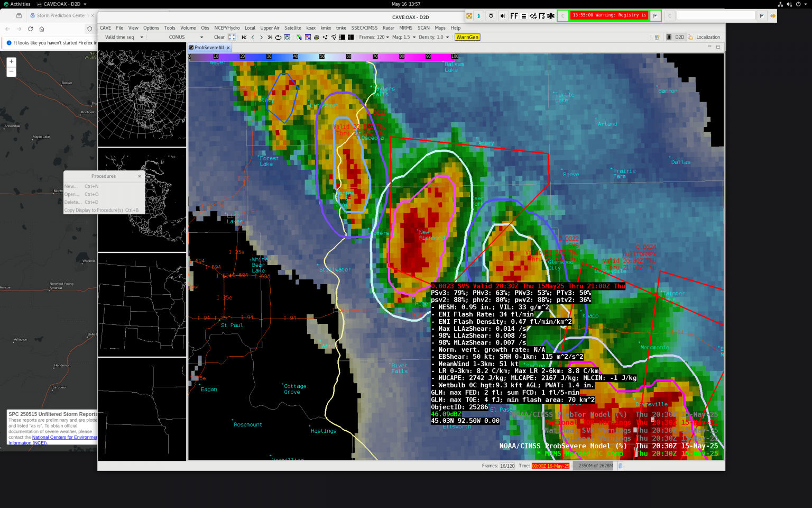Click the Firefox page reload icon
This screenshot has height=508, width=812.
30,29
